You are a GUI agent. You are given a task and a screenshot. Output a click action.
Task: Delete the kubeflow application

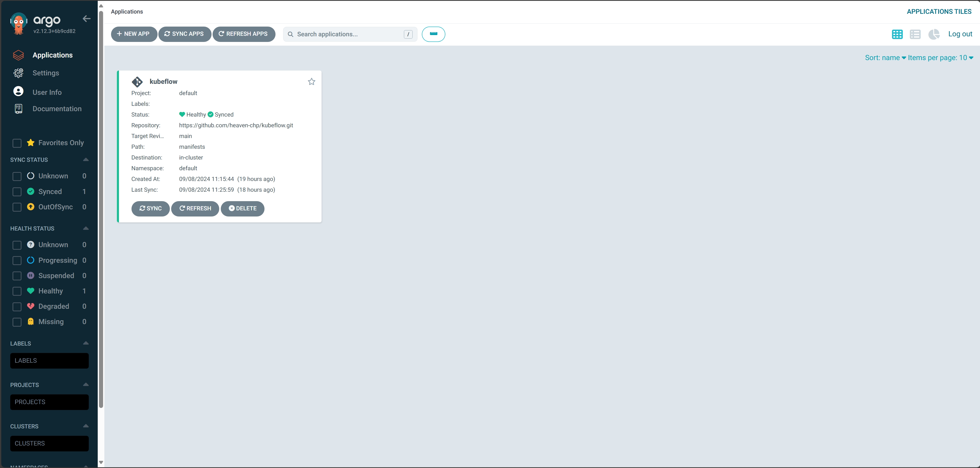[x=242, y=208]
